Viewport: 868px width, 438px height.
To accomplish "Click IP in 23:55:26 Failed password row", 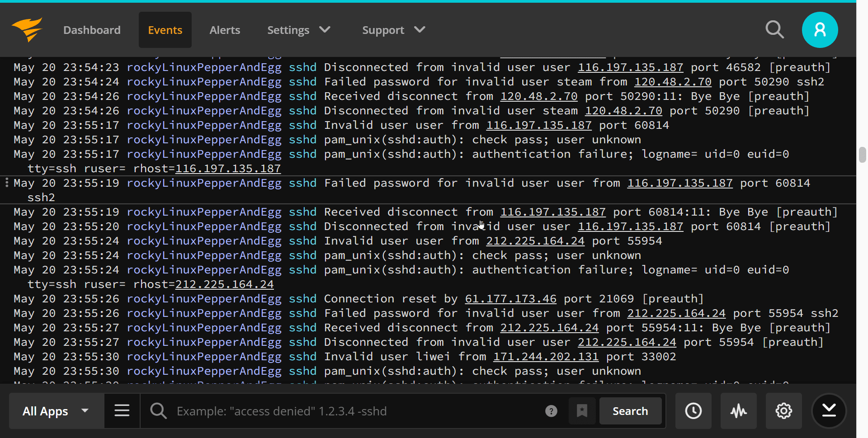I will coord(676,313).
